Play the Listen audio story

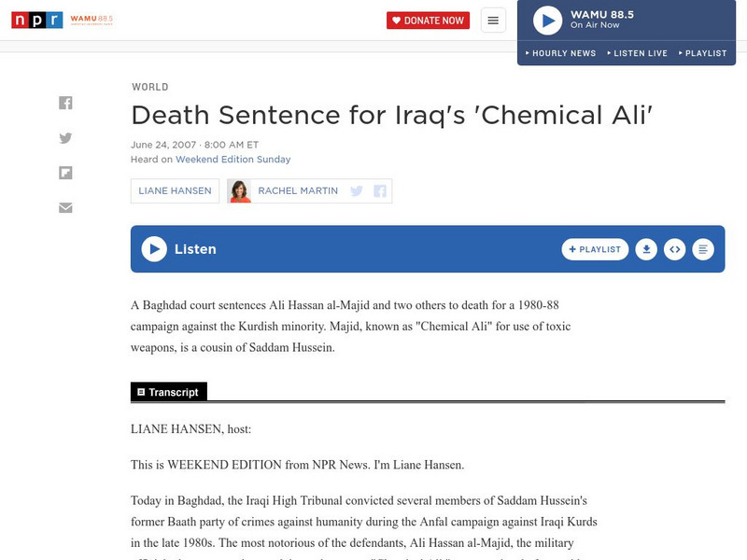[x=154, y=249]
